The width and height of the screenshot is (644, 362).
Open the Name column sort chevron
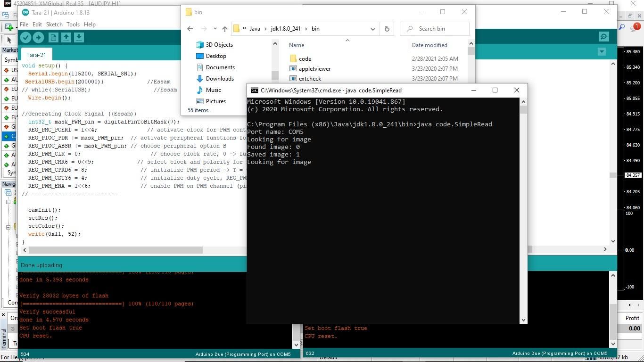347,41
